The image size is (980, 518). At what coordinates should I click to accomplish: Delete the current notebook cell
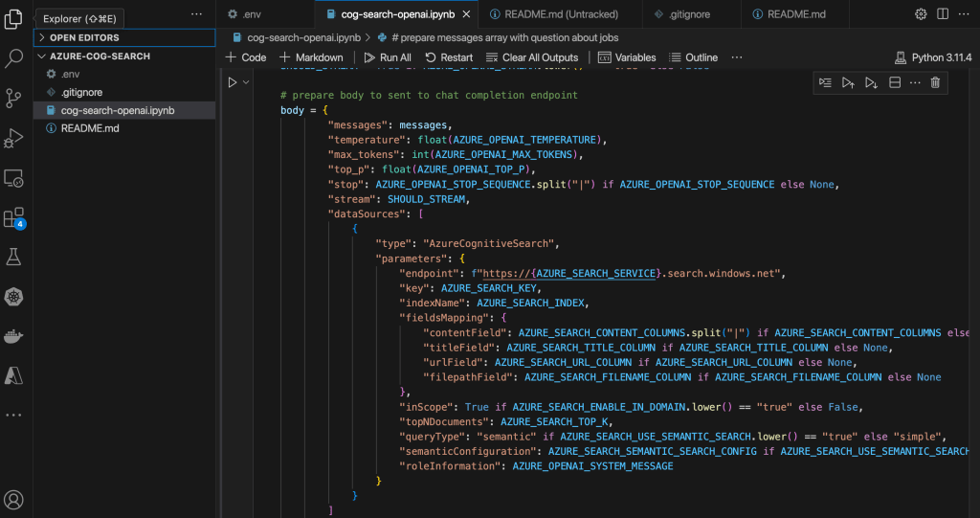[x=935, y=83]
